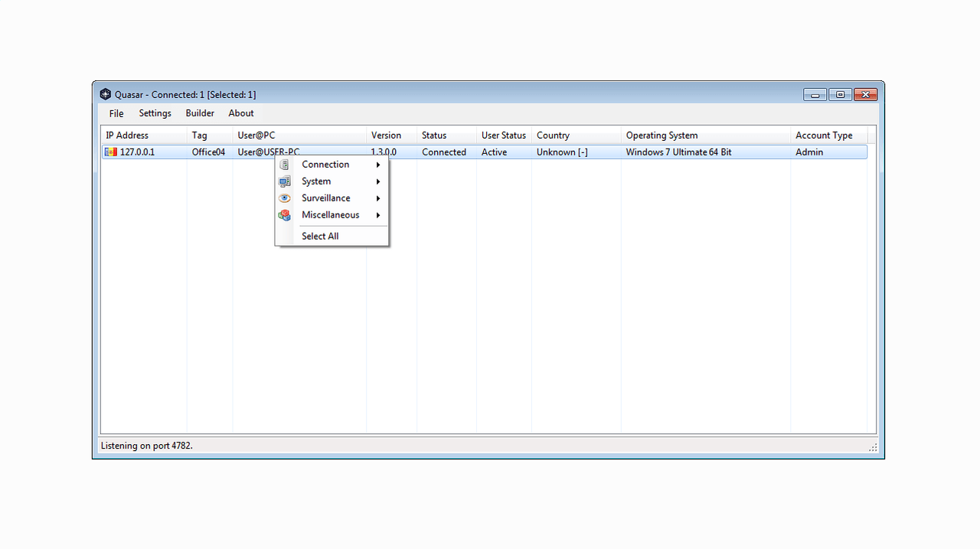This screenshot has height=549, width=980.
Task: Click the eye icon beside Surveillance
Action: pos(284,198)
